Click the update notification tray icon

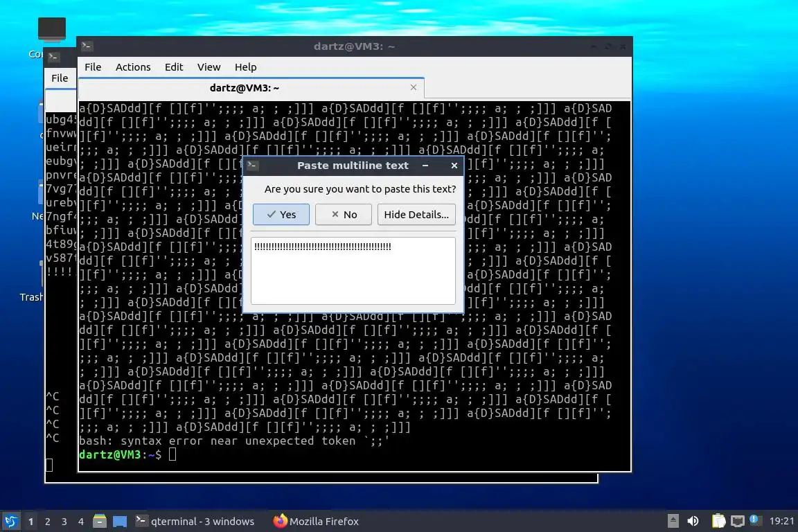tap(755, 520)
